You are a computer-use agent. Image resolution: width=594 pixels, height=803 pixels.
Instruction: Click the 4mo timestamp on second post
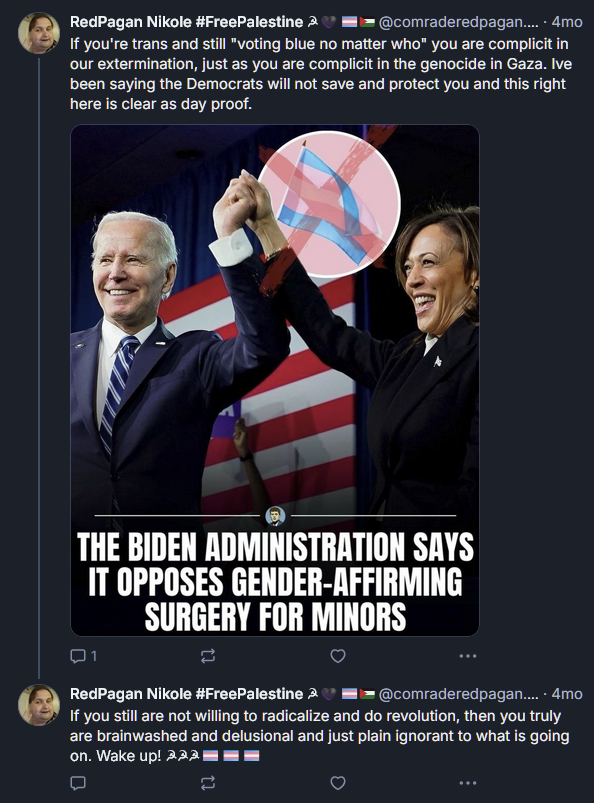[x=567, y=693]
